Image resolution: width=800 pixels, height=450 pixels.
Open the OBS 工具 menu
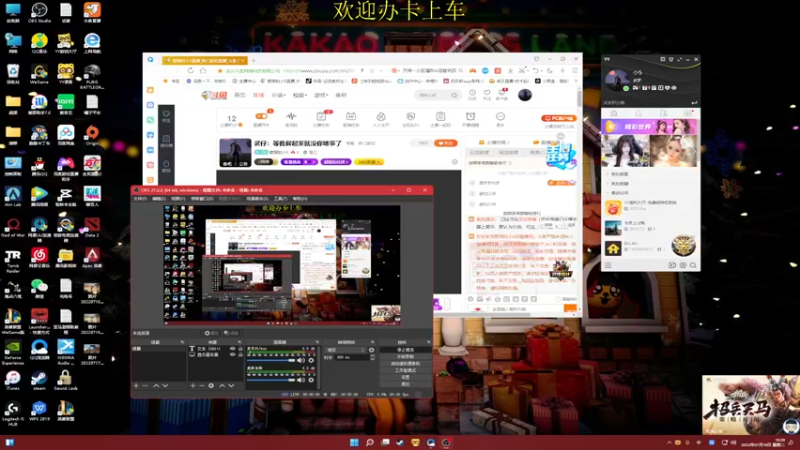(281, 198)
